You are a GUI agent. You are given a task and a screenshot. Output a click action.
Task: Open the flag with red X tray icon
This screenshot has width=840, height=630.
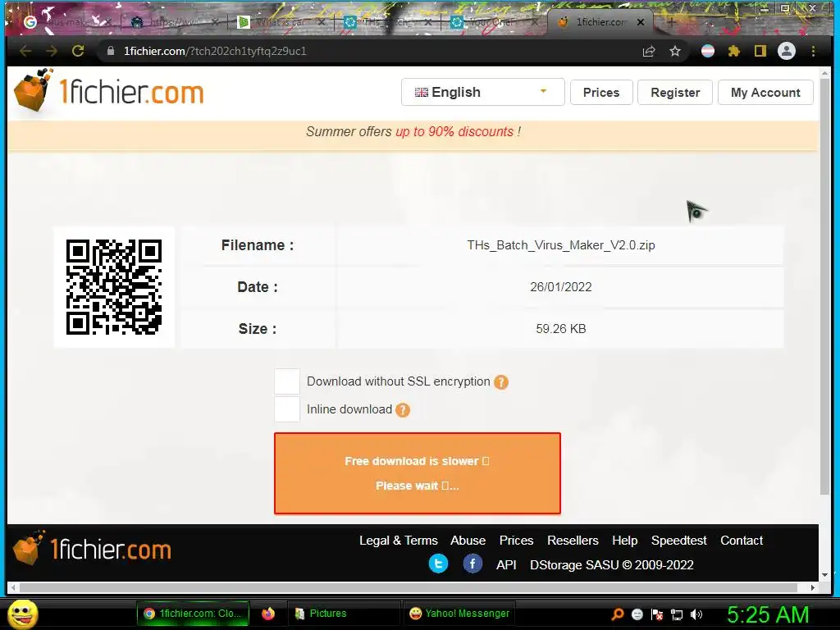click(x=657, y=614)
